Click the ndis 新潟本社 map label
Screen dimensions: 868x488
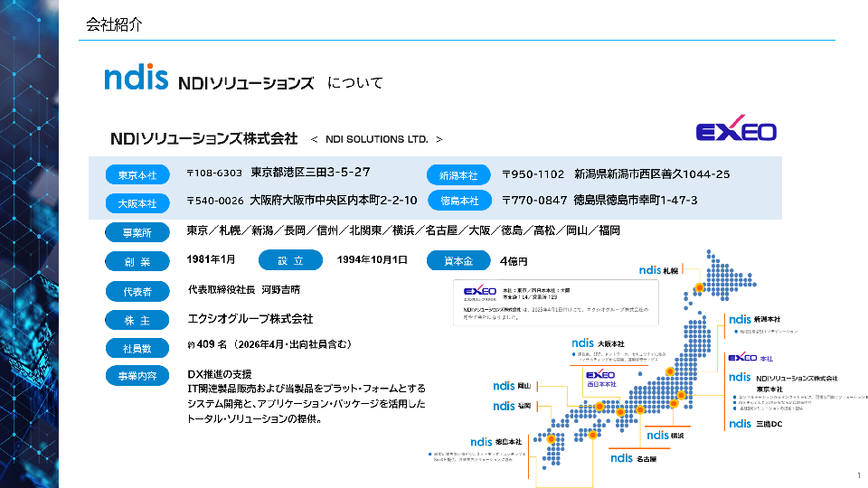[x=754, y=319]
